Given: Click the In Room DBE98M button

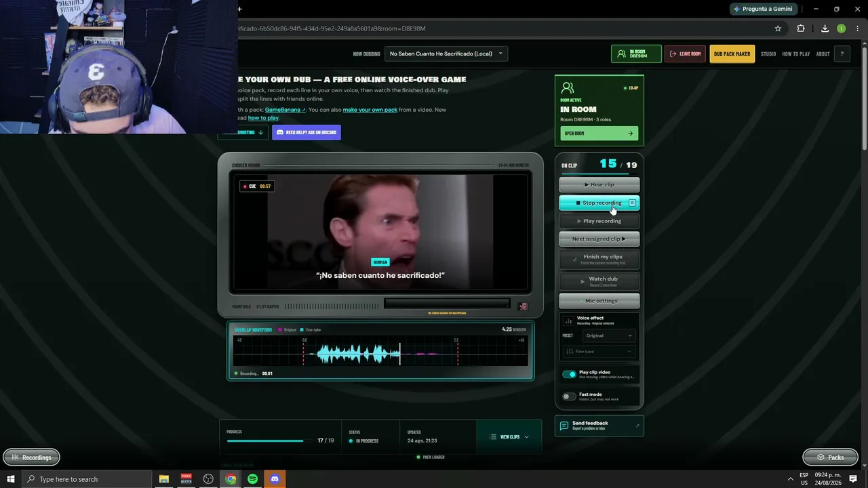Looking at the screenshot, I should (x=636, y=54).
